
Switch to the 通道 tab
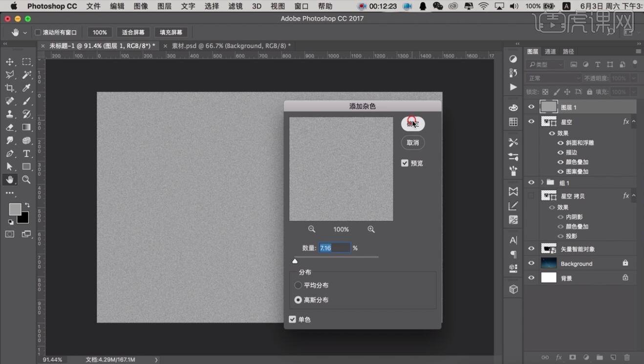[550, 51]
